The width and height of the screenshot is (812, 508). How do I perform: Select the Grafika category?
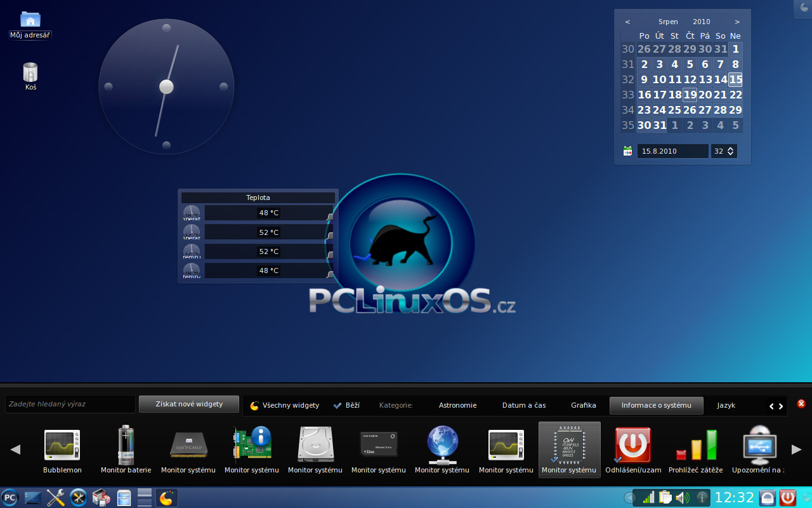tap(584, 405)
